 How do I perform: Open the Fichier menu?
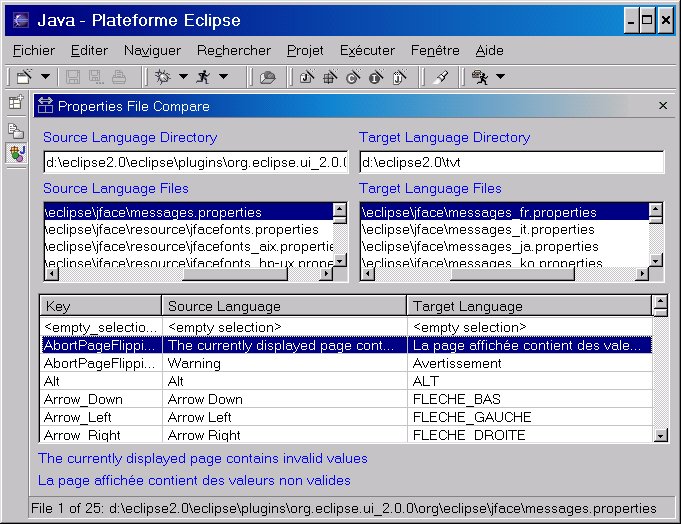click(34, 50)
